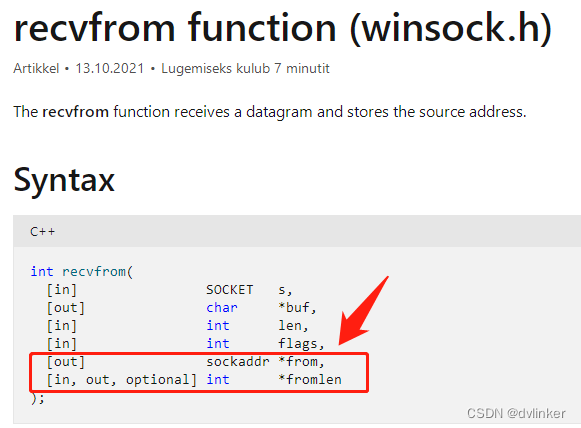The width and height of the screenshot is (581, 428).
Task: Click the blue int keyword before recvfrom(
Action: pos(42,272)
